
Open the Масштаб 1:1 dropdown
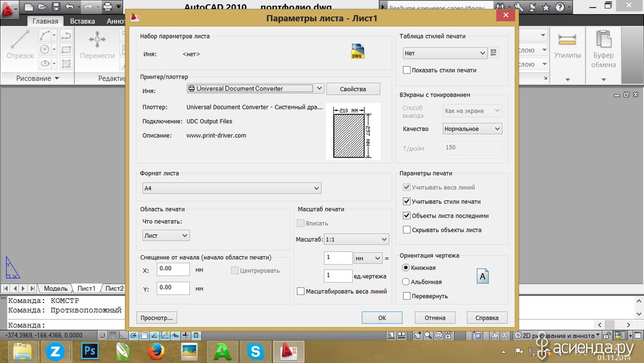(356, 239)
